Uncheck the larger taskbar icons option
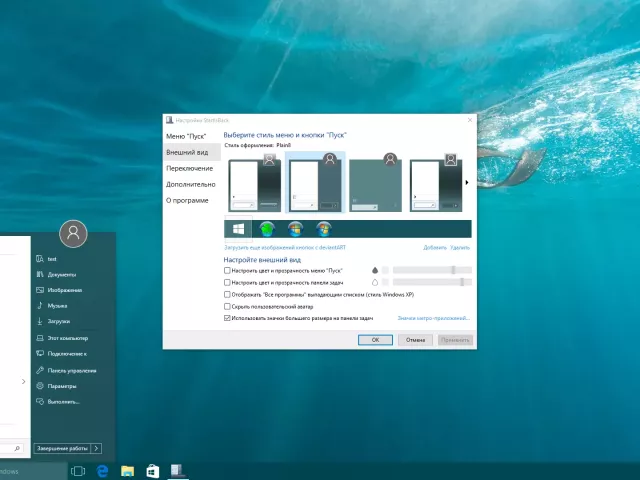Viewport: 640px width, 480px height. pos(228,318)
